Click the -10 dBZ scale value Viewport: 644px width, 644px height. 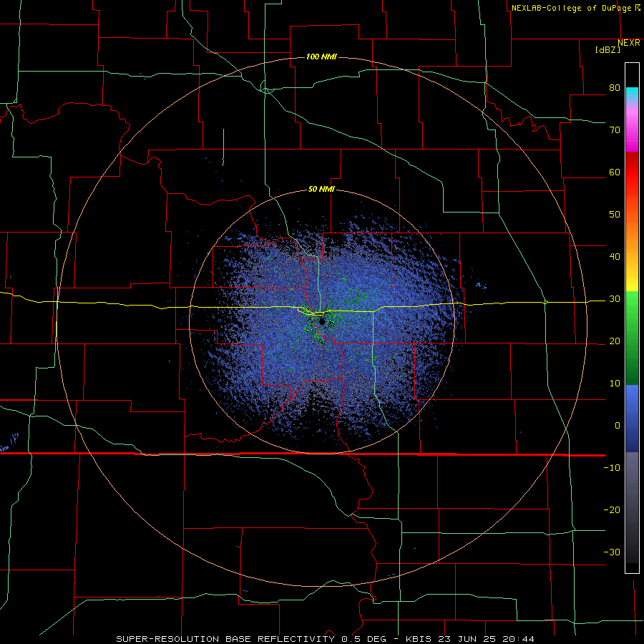tap(612, 468)
